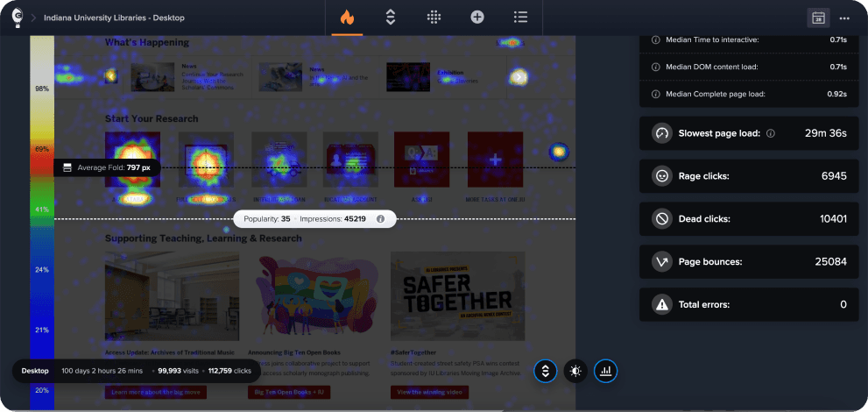The height and width of the screenshot is (412, 868).
Task: Click the 24% blue section of scroll scale
Action: 42,270
